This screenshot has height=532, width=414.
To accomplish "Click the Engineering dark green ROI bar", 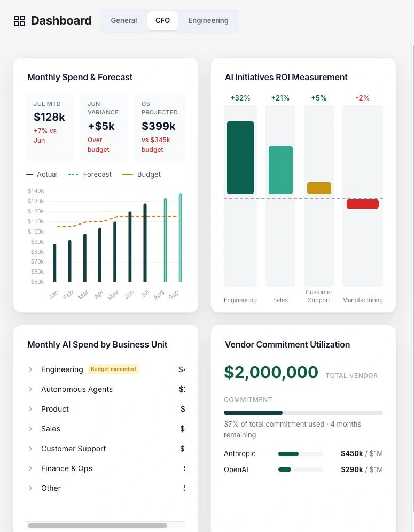I will [x=240, y=158].
